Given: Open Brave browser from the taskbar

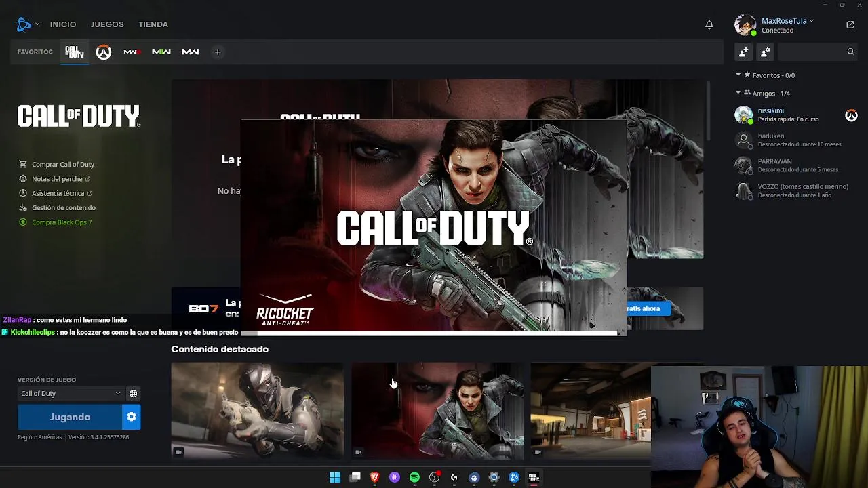Looking at the screenshot, I should (374, 477).
